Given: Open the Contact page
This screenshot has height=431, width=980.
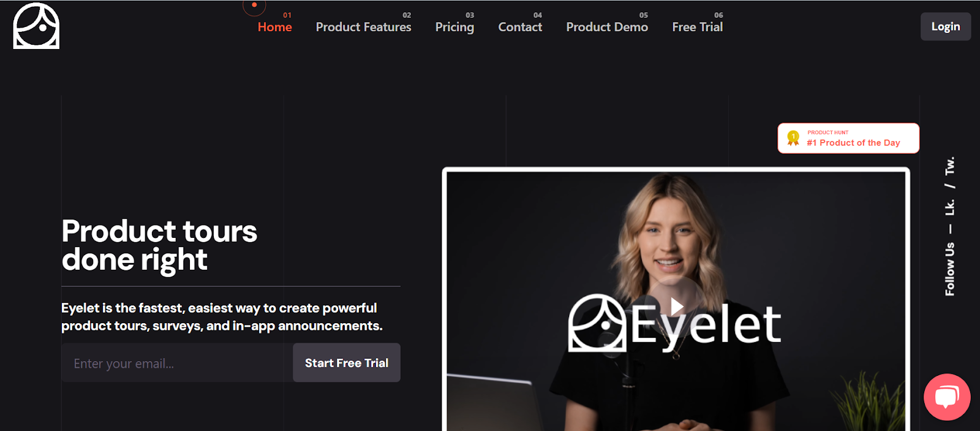Looking at the screenshot, I should pos(520,27).
